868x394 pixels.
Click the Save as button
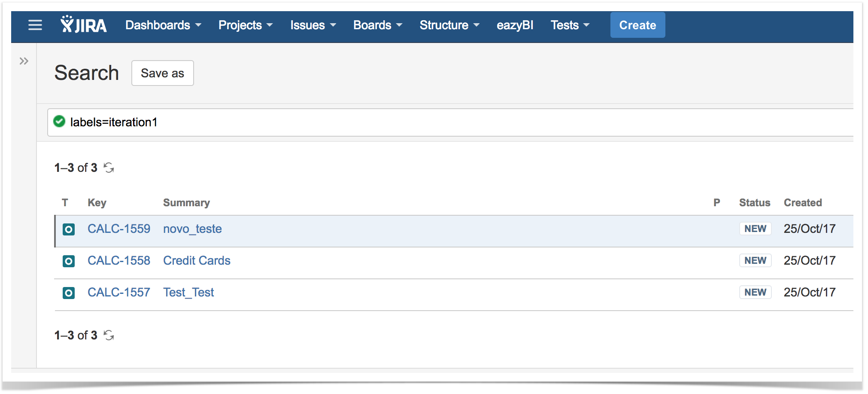pyautogui.click(x=162, y=73)
